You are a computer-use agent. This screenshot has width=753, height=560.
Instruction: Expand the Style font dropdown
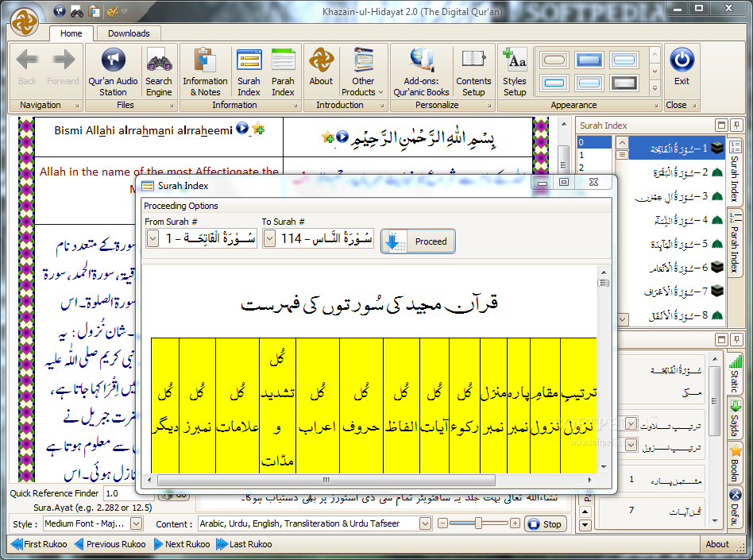click(x=137, y=523)
